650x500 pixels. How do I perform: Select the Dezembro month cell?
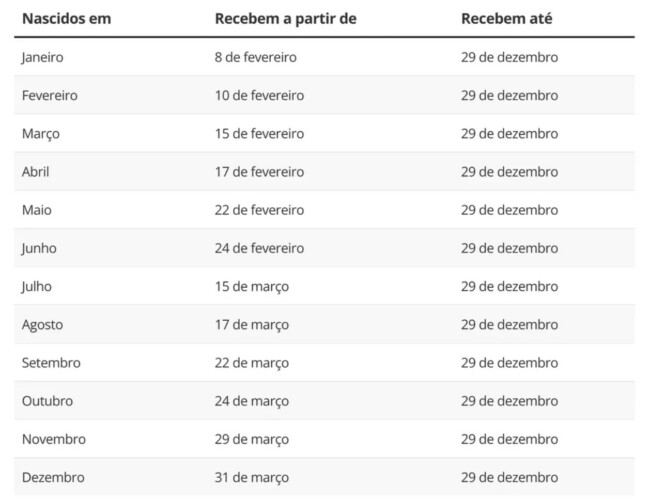[x=53, y=477]
